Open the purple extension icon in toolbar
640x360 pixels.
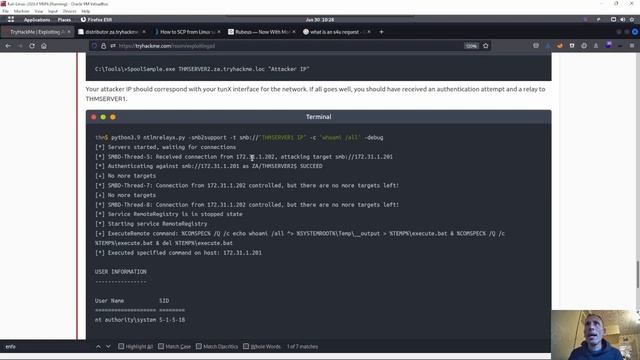coord(608,45)
